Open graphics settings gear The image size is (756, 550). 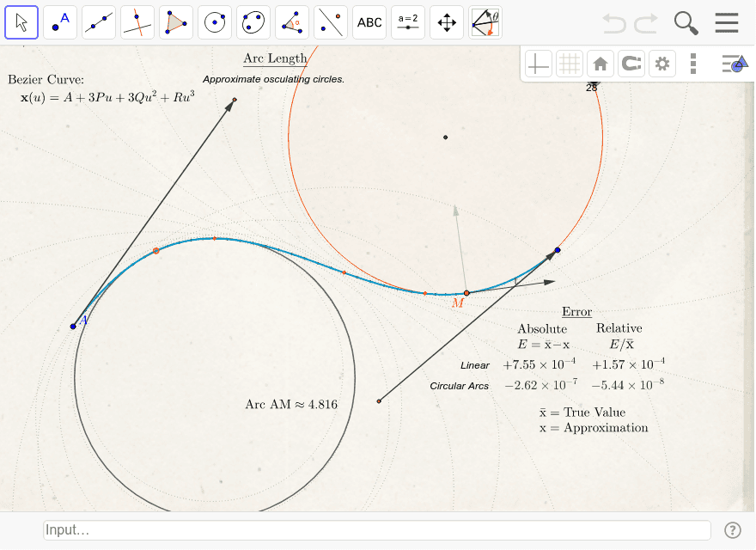(x=662, y=64)
